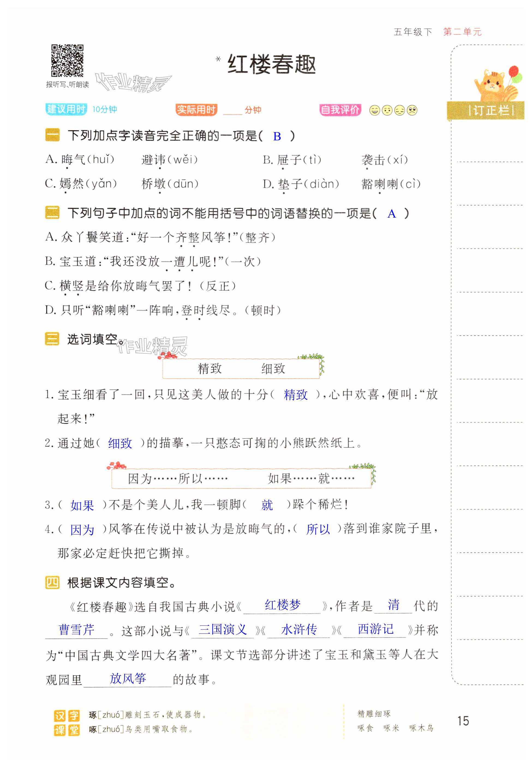Click the QR code for listening practice
Viewport: 532px width, 768px height.
point(67,61)
